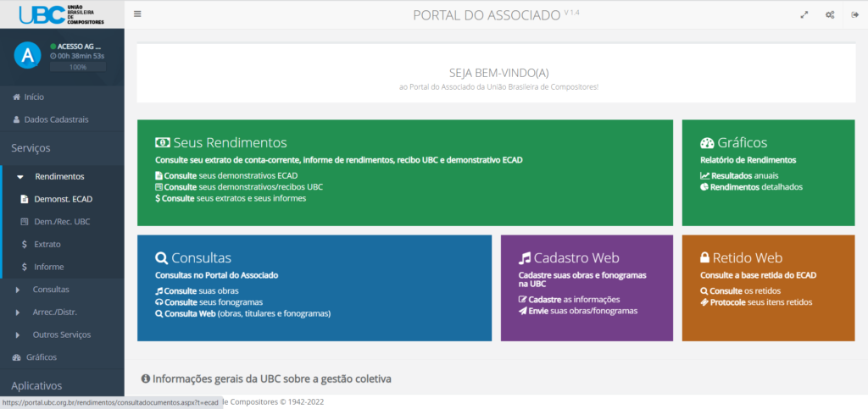Click paper plane icon beside Envie suas obras/fonogramas
The width and height of the screenshot is (868, 409).
pos(522,311)
